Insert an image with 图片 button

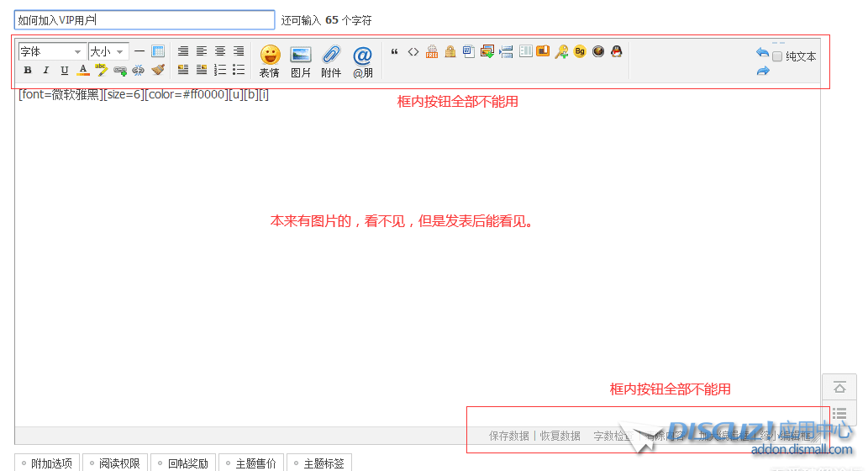click(x=301, y=61)
